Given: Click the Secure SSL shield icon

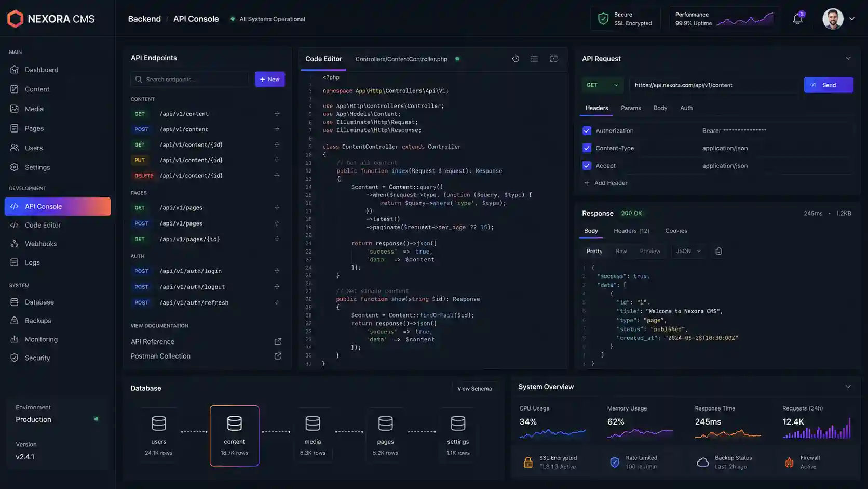Looking at the screenshot, I should (x=603, y=19).
